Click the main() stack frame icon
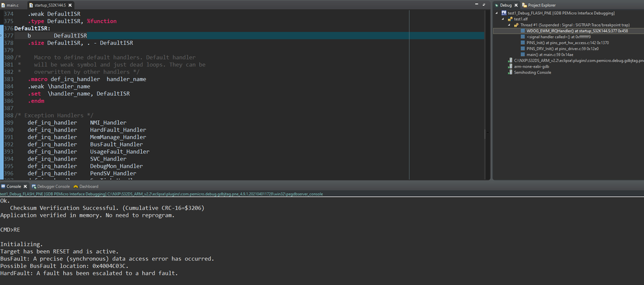Viewport: 644px width, 285px height. (x=522, y=54)
